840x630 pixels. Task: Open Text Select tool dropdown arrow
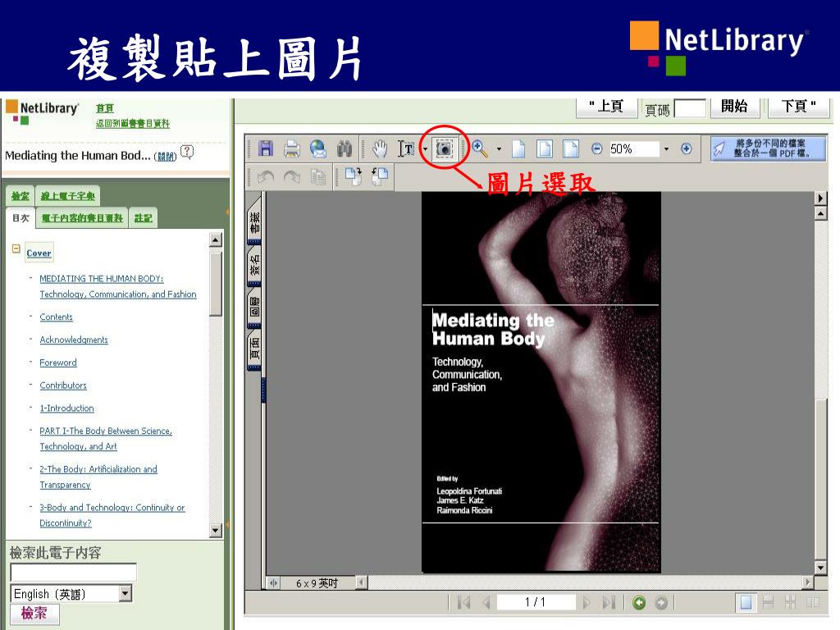[x=426, y=149]
